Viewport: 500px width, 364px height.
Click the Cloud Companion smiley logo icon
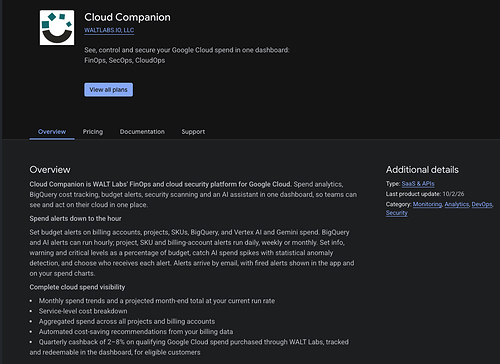57,27
